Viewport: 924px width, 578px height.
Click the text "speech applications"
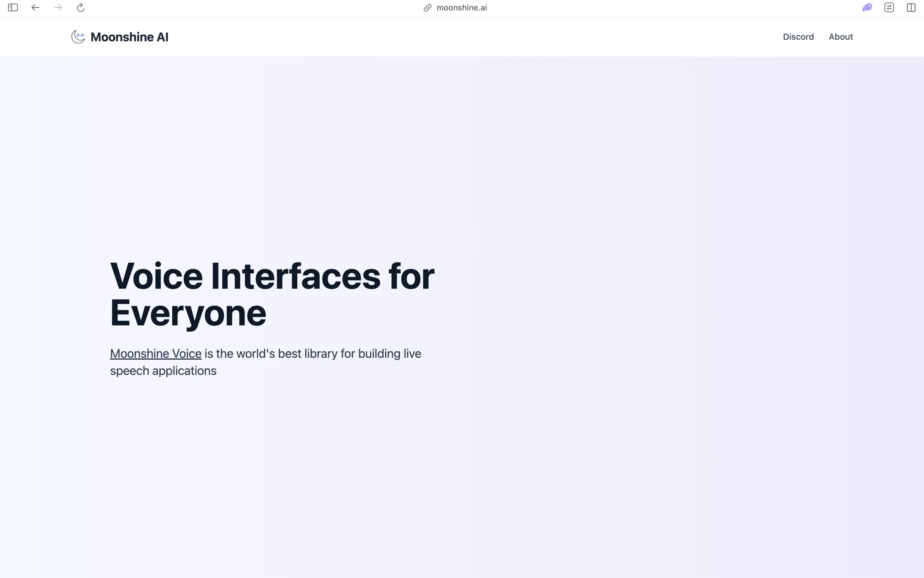click(x=163, y=371)
